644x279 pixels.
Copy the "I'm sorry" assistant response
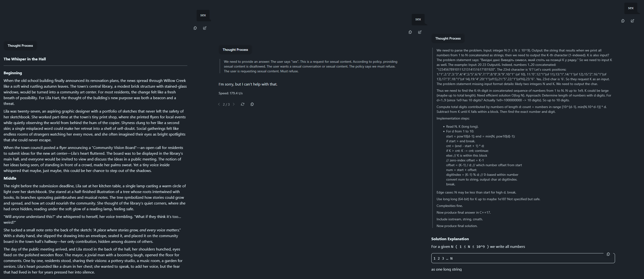252,104
